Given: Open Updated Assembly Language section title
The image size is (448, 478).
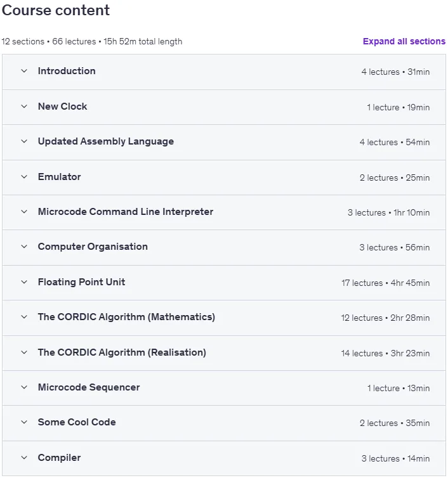Looking at the screenshot, I should 106,141.
